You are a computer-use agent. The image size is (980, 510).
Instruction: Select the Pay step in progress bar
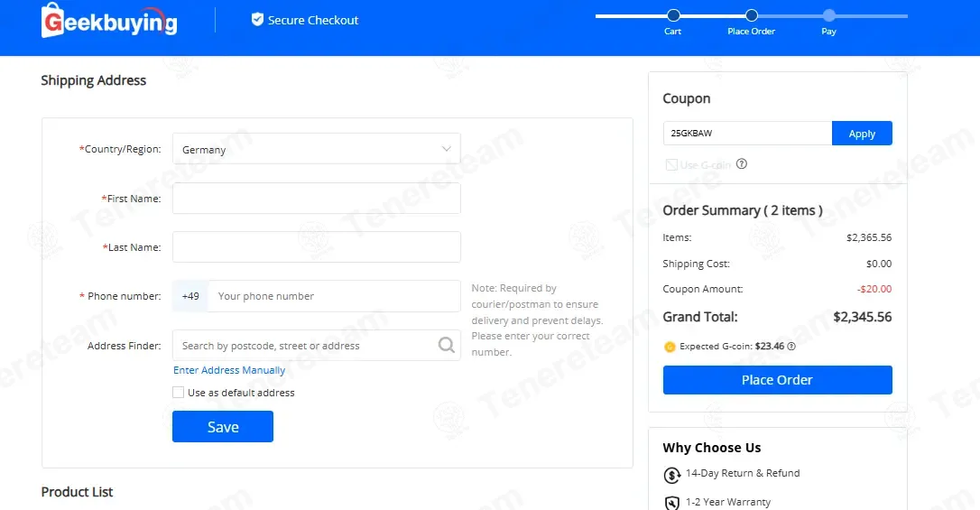pyautogui.click(x=828, y=15)
